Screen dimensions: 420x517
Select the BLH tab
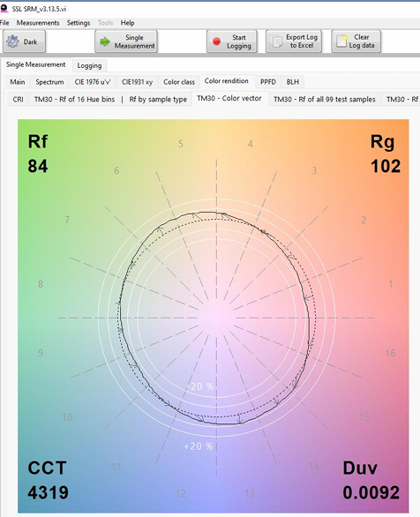pyautogui.click(x=293, y=82)
